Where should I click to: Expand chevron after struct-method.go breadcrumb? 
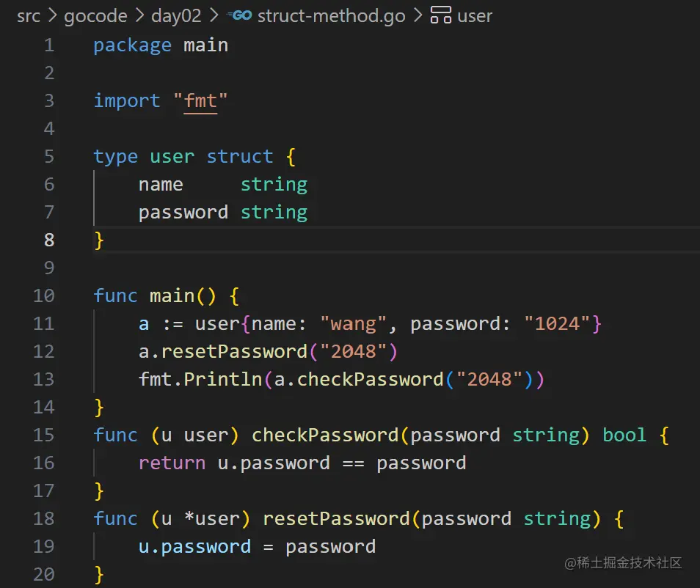(418, 15)
